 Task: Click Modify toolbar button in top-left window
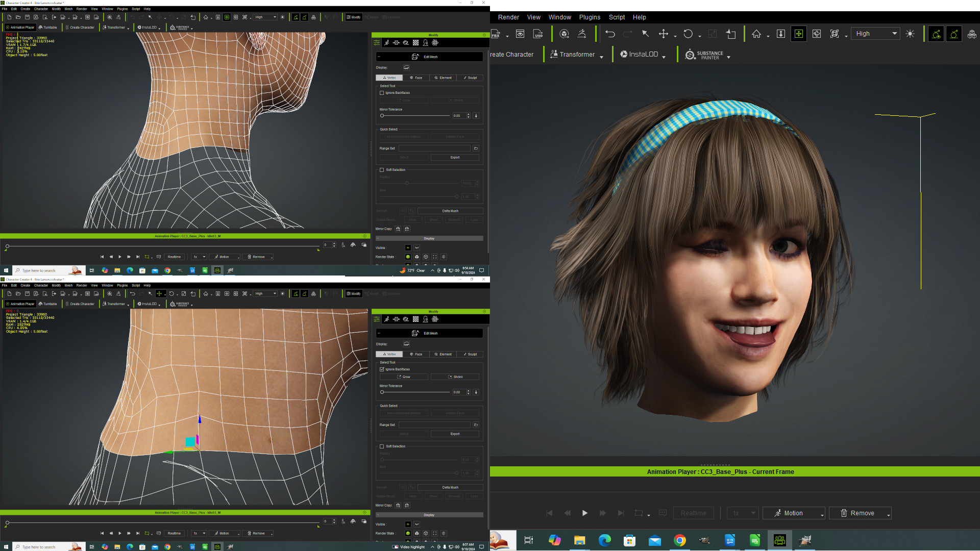(353, 17)
